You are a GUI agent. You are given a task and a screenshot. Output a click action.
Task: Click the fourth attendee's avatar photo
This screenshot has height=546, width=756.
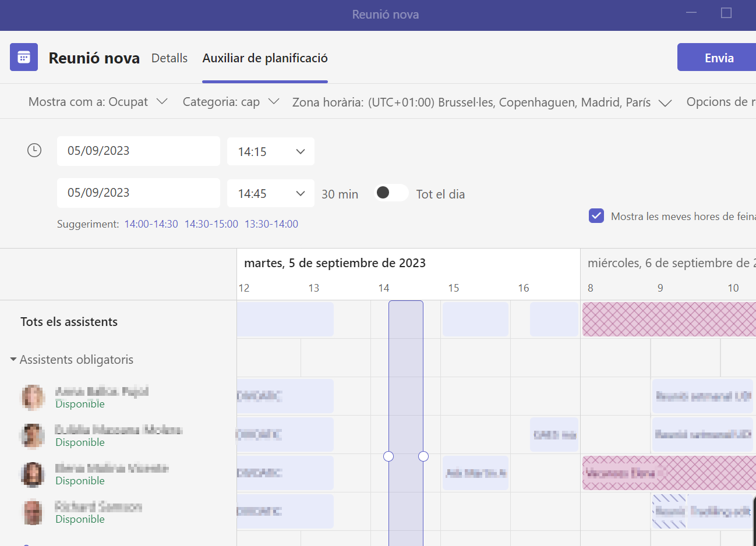(x=33, y=513)
